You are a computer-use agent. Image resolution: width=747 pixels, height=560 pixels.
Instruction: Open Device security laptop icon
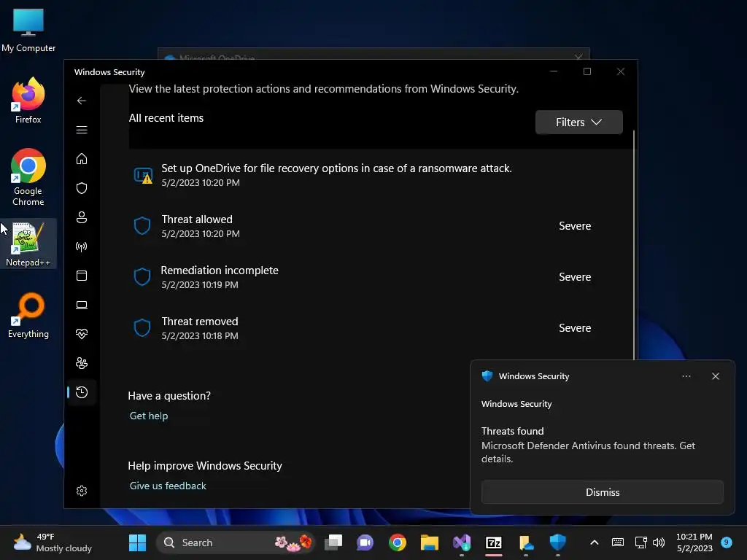pyautogui.click(x=82, y=305)
